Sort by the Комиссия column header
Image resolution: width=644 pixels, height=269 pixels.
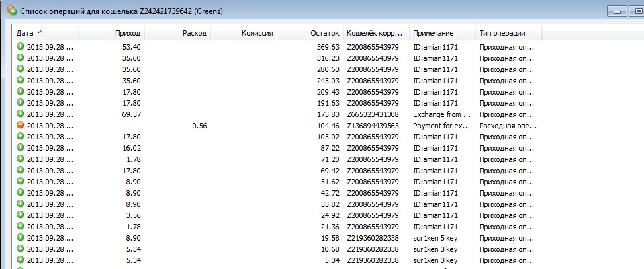click(244, 33)
